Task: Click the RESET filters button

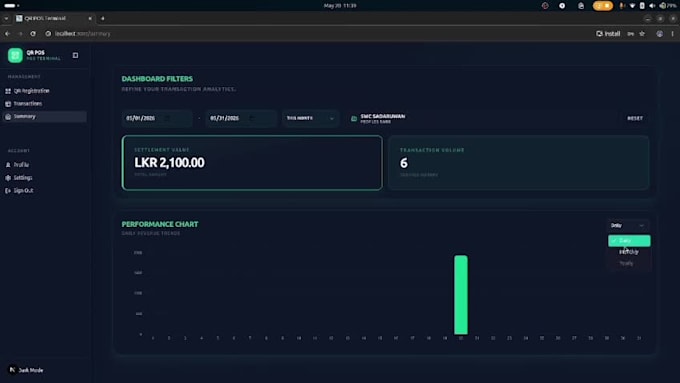Action: coord(635,118)
